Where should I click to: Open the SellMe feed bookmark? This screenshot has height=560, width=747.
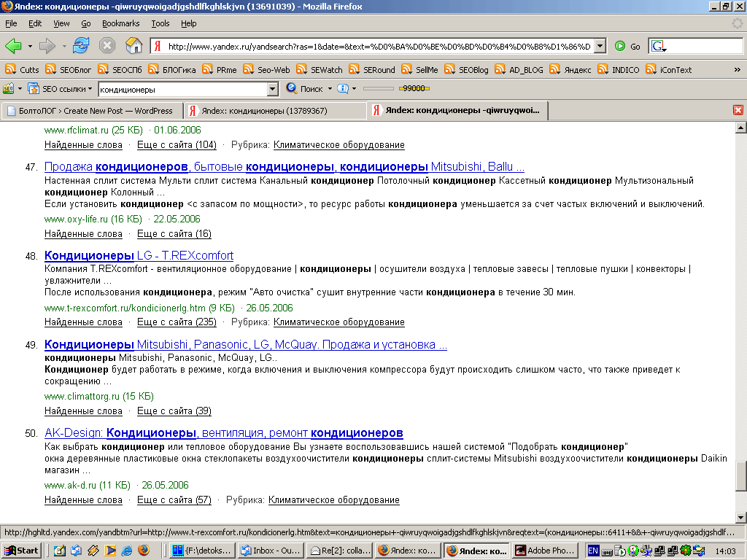pos(419,69)
